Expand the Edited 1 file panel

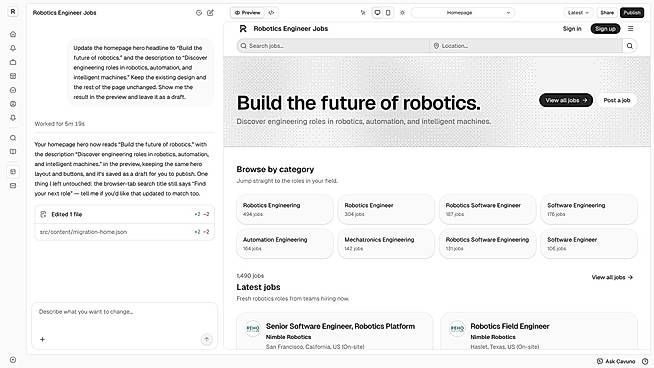124,214
